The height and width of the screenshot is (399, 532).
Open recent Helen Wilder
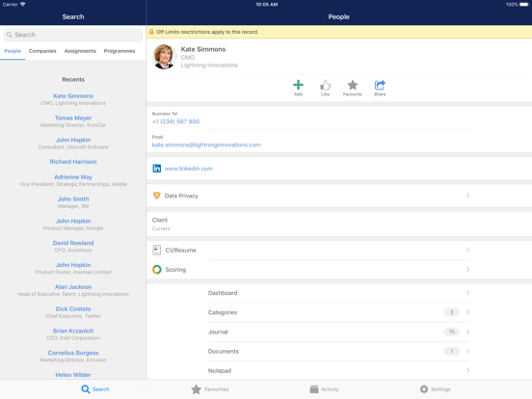[73, 375]
